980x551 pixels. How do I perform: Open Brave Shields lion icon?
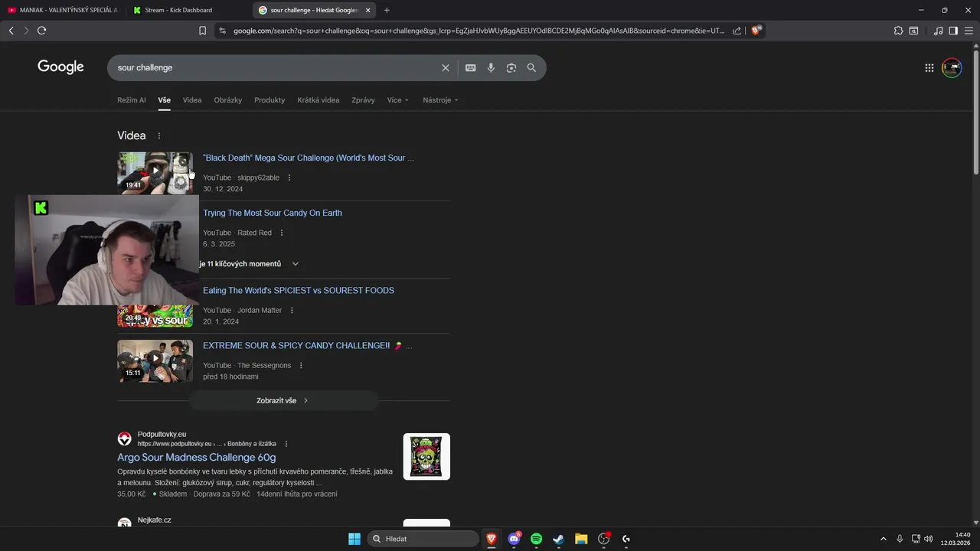tap(756, 31)
